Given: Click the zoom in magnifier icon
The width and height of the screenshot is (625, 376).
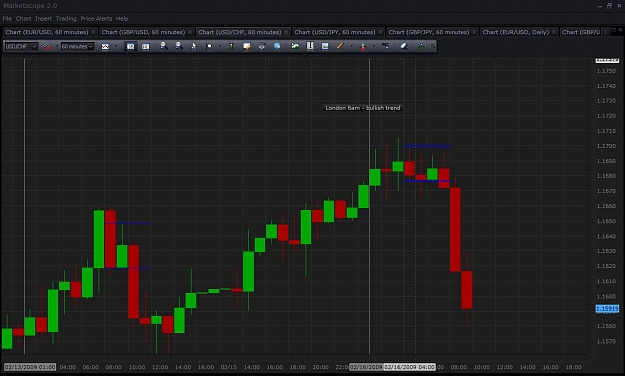Looking at the screenshot, I should coord(163,46).
